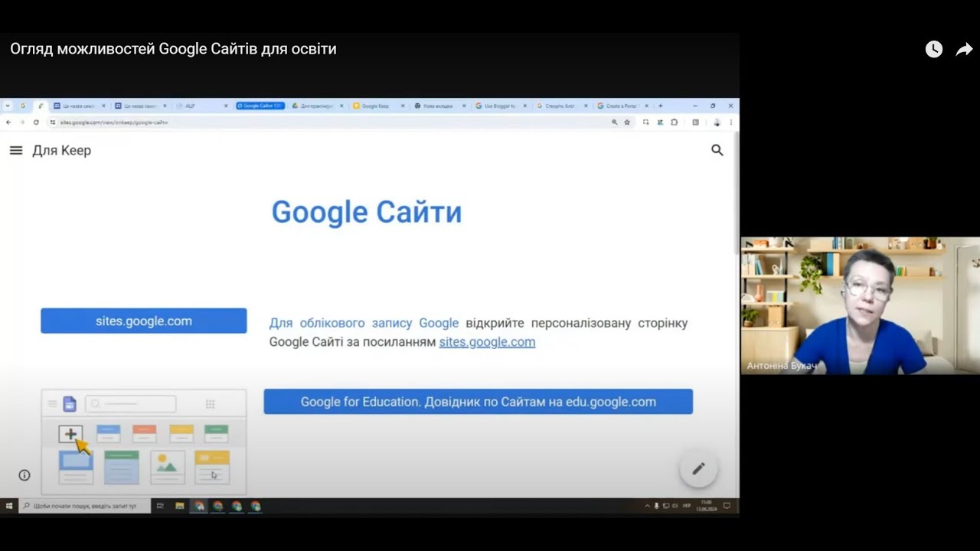The image size is (980, 551).
Task: Click the УКР keyboard language indicator
Action: point(687,506)
